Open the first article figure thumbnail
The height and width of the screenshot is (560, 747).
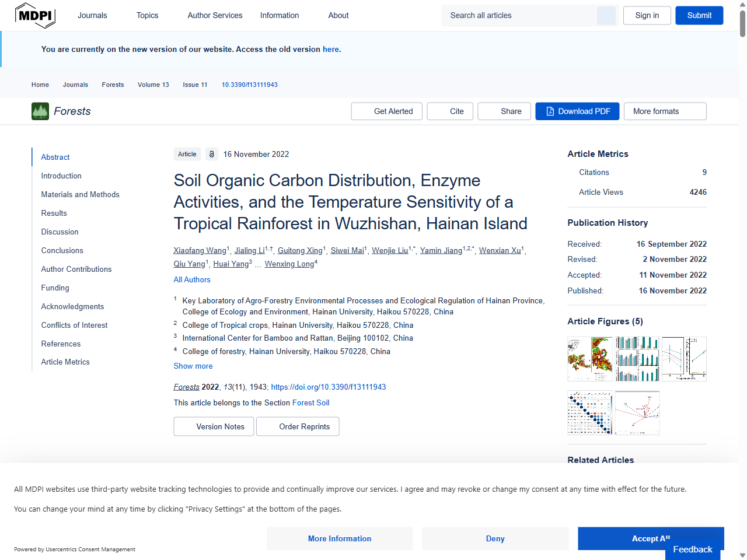[590, 358]
